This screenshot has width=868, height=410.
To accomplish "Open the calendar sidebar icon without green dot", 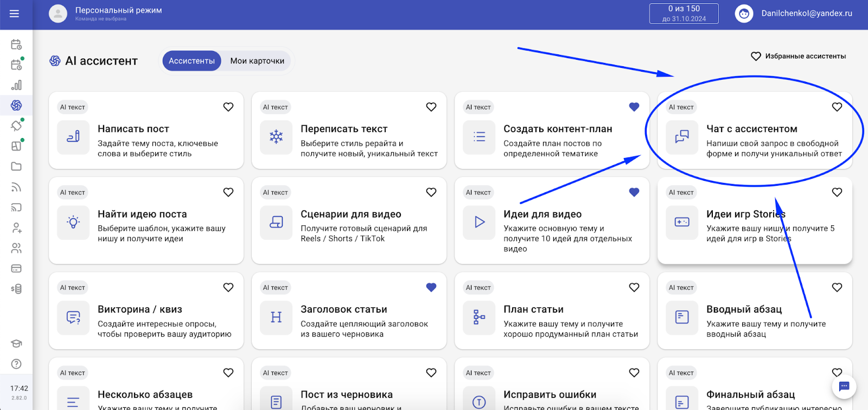I will 16,45.
